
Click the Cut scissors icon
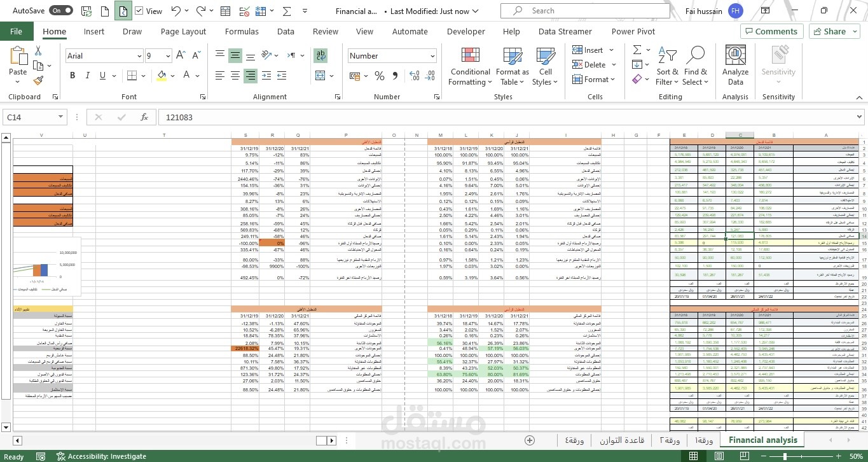[x=38, y=51]
